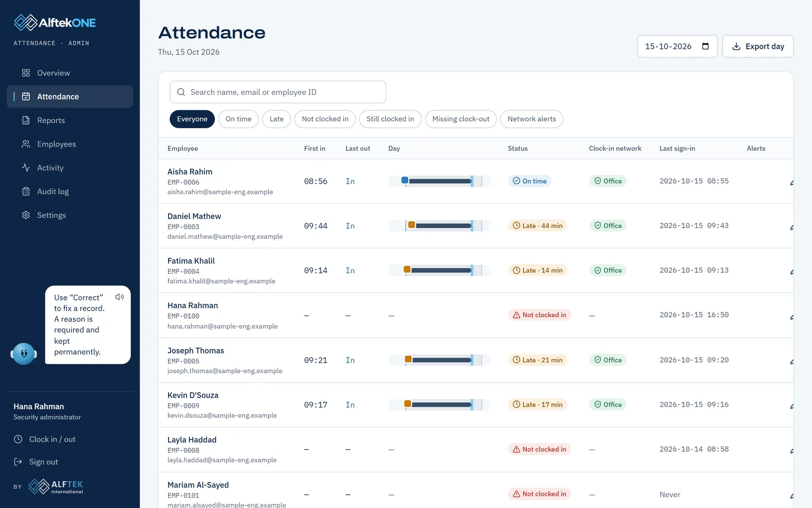This screenshot has height=508, width=812.
Task: Filter by Late employees
Action: pos(277,119)
